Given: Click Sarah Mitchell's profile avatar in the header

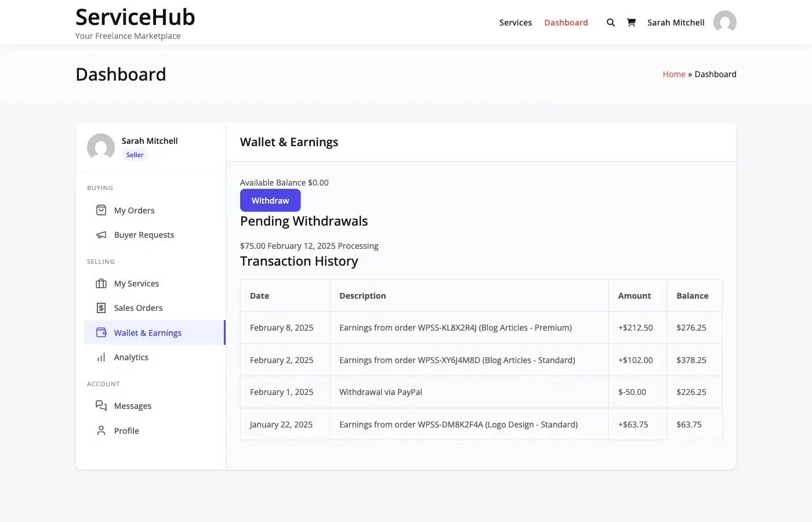Looking at the screenshot, I should tap(724, 22).
